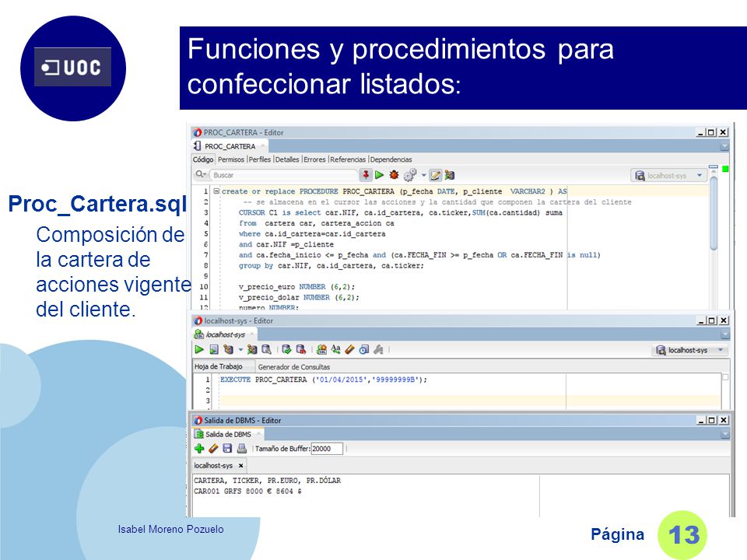Clear worksheet with the eraser icon

tap(349, 349)
